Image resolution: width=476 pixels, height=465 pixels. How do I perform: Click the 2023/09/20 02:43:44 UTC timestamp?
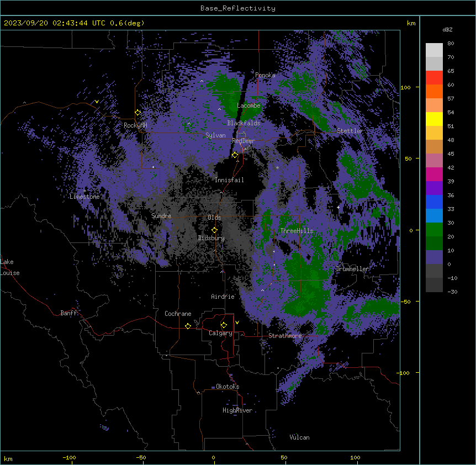(55, 23)
